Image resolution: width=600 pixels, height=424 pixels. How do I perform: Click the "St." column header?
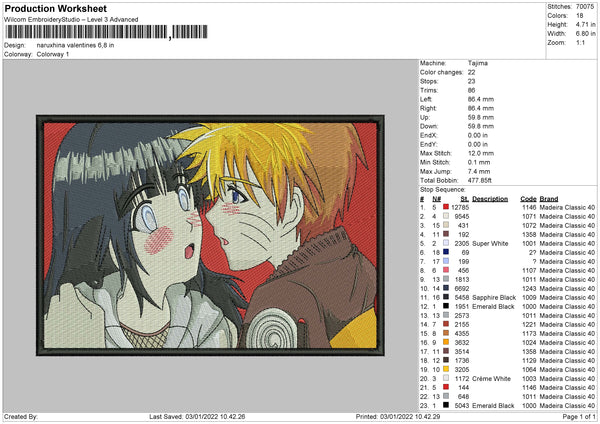pyautogui.click(x=465, y=199)
